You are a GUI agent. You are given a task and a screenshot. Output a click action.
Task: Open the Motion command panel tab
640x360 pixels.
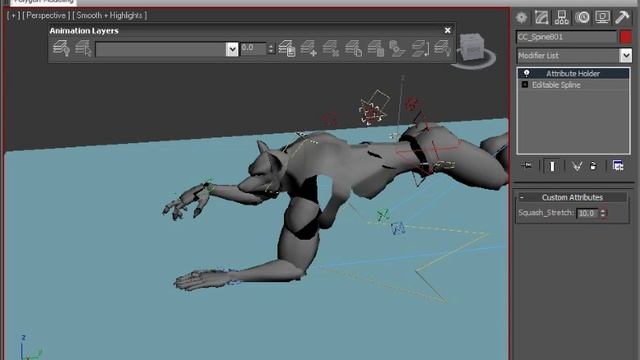tap(582, 18)
